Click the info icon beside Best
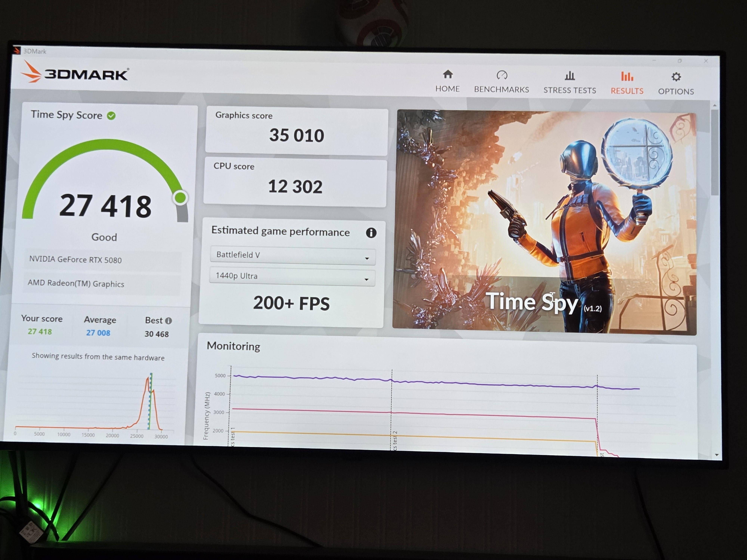This screenshot has height=560, width=747. [x=168, y=321]
